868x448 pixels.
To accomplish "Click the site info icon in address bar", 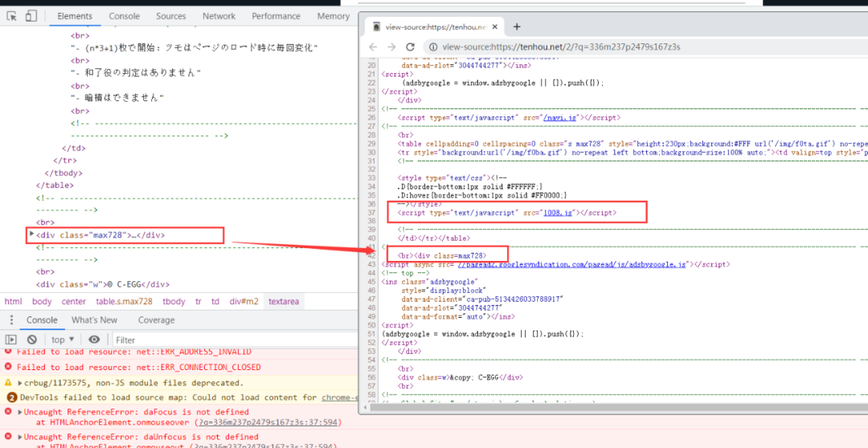I will [433, 47].
